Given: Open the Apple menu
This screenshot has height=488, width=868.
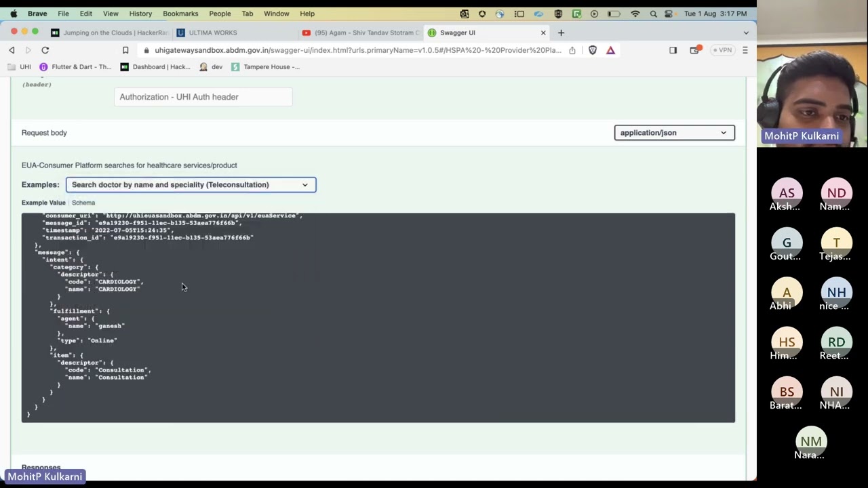Looking at the screenshot, I should click(14, 14).
